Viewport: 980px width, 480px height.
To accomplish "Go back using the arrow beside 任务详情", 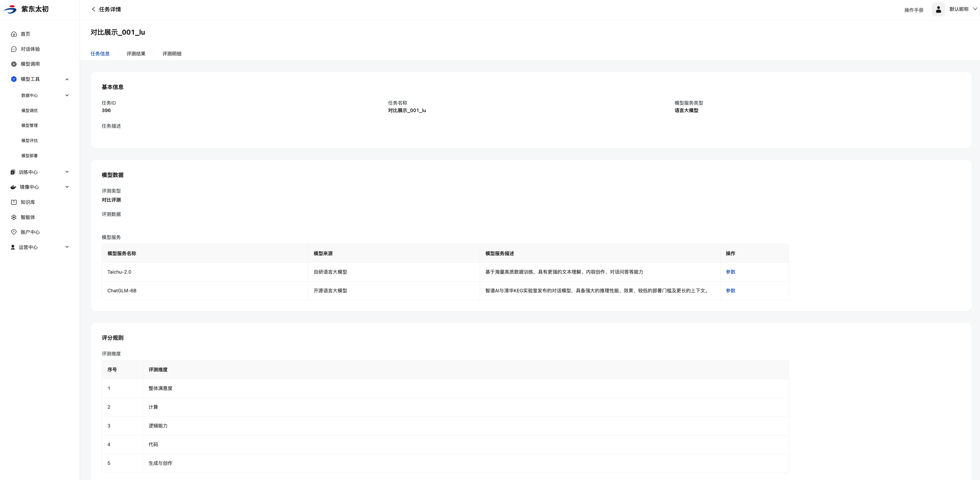I will [x=93, y=9].
